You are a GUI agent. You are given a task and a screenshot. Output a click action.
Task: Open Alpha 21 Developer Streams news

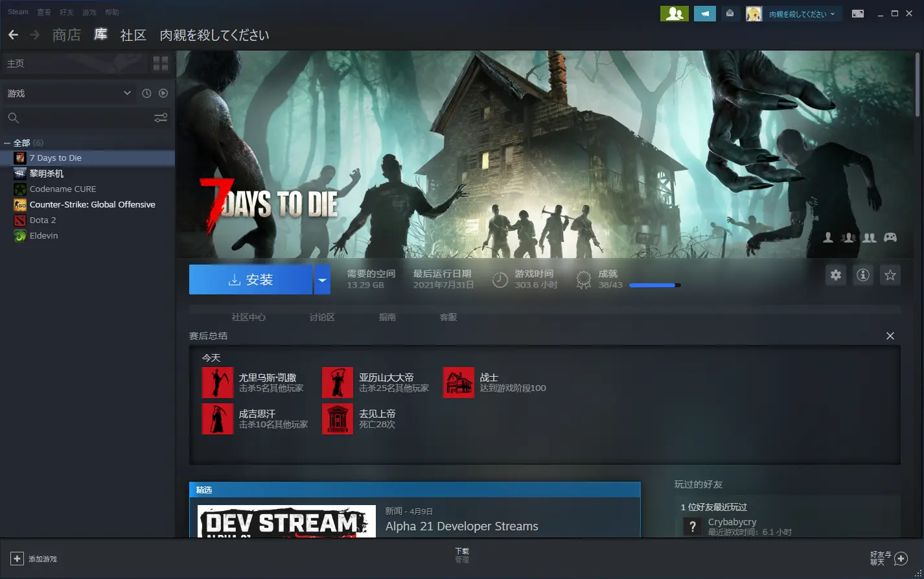[x=462, y=526]
